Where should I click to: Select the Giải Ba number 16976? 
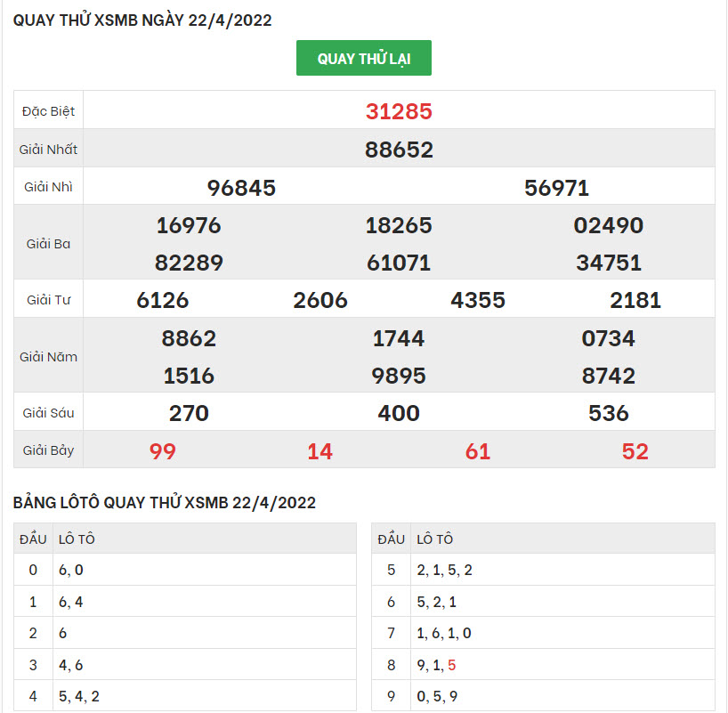click(x=189, y=225)
